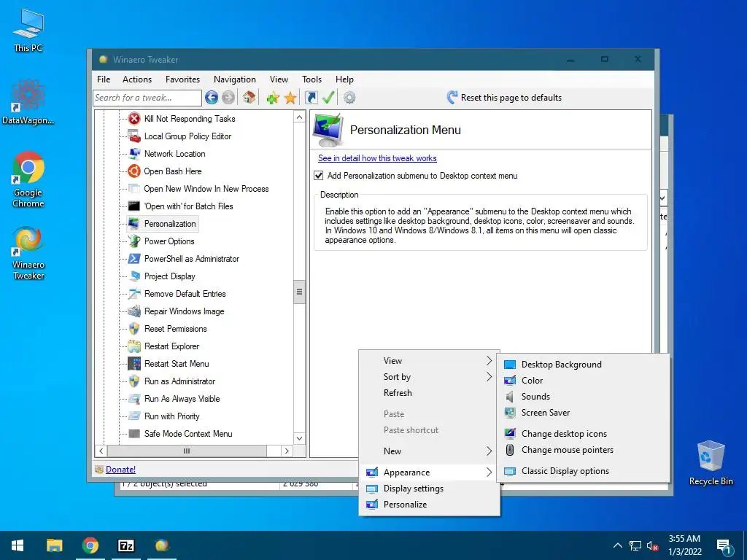Viewport: 747px width, 560px height.
Task: Click the Power Options icon
Action: pos(134,241)
